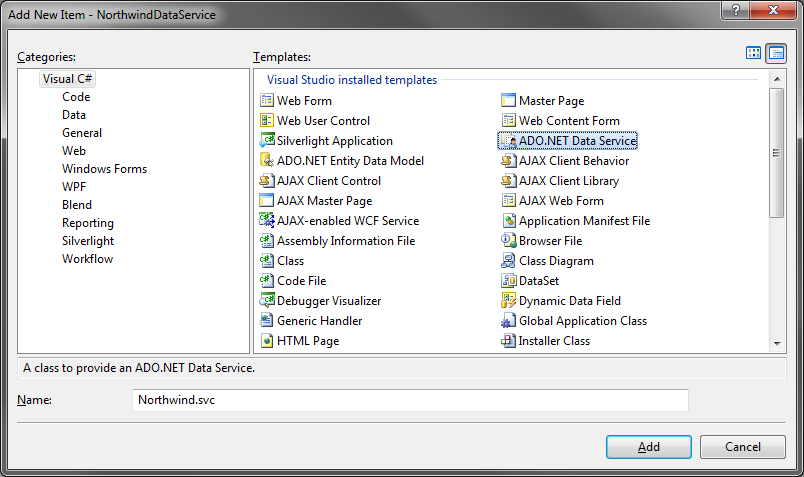Click the Cancel button
The image size is (804, 477).
[742, 447]
